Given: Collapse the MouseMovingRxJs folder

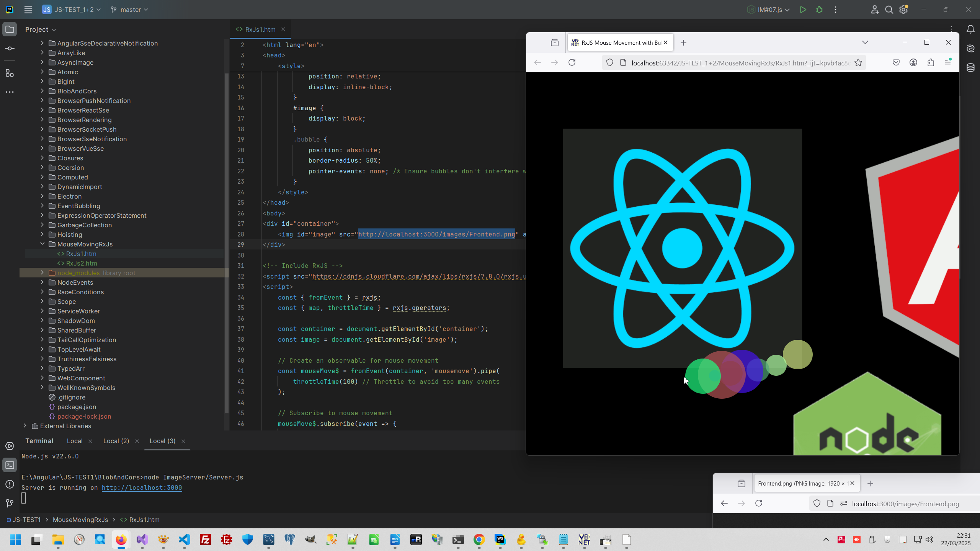Looking at the screenshot, I should point(42,244).
